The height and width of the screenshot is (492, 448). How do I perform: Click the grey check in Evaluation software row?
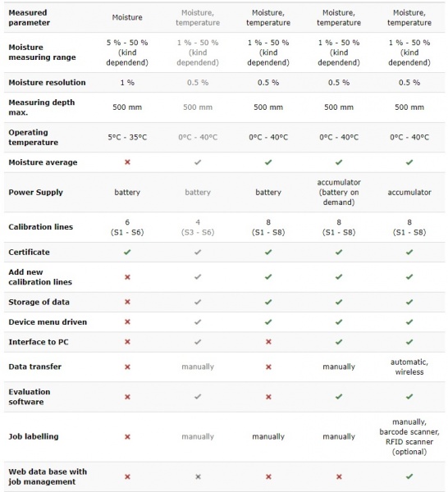click(x=198, y=397)
